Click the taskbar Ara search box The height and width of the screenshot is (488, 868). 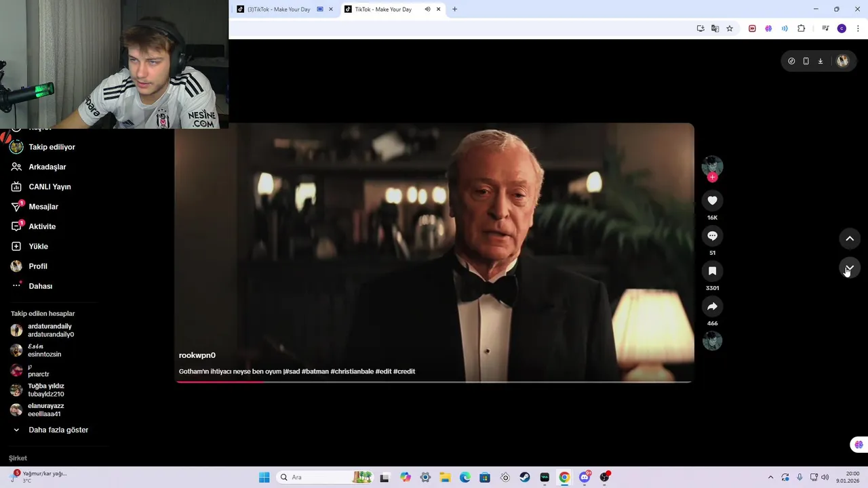pos(325,477)
